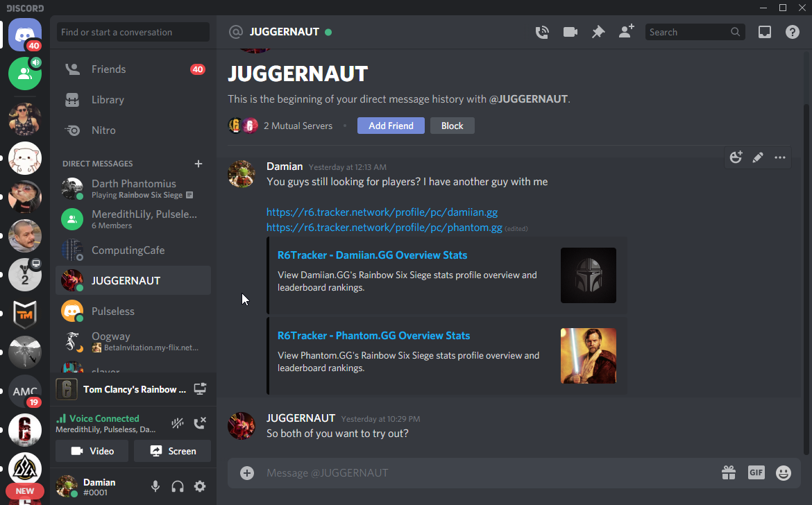Screen dimensions: 812x505
Task: Open pinned messages
Action: pyautogui.click(x=598, y=32)
